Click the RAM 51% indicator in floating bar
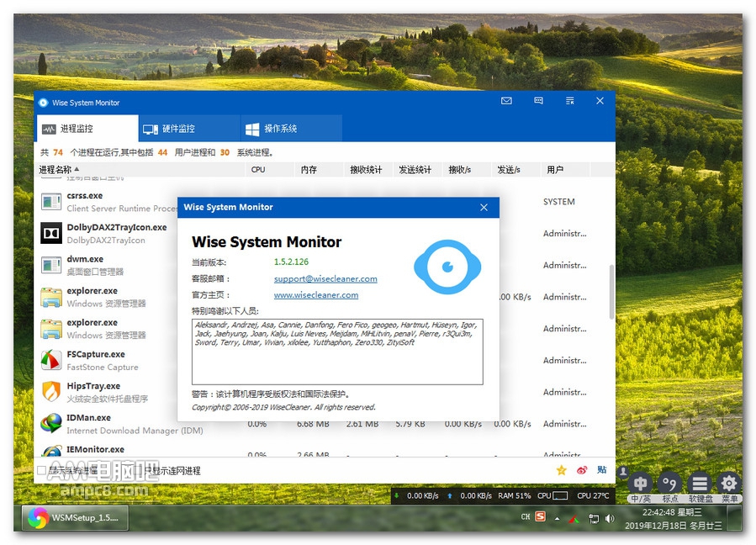 [x=514, y=496]
